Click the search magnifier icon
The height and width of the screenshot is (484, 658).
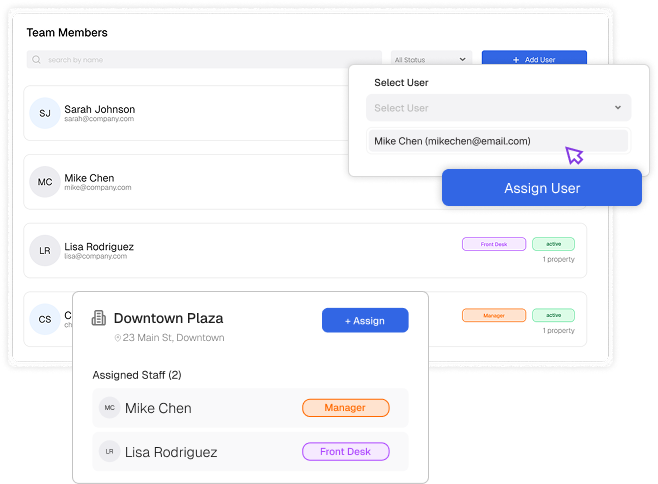[37, 60]
